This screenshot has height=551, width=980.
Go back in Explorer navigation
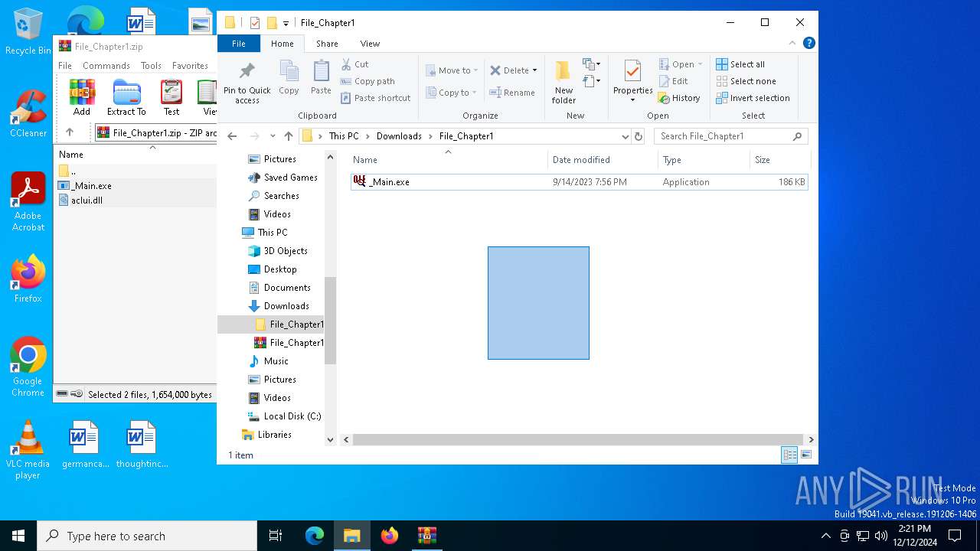click(233, 136)
